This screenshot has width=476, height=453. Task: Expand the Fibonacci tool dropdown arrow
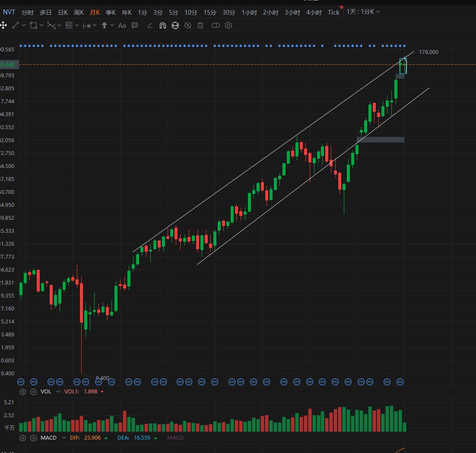[x=77, y=25]
